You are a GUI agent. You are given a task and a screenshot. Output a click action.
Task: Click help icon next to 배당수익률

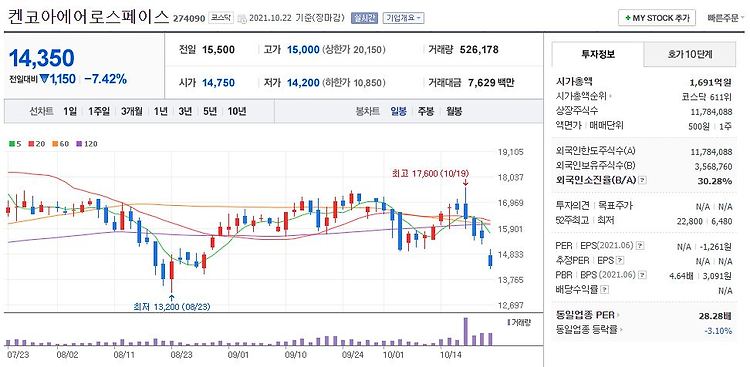[605, 290]
